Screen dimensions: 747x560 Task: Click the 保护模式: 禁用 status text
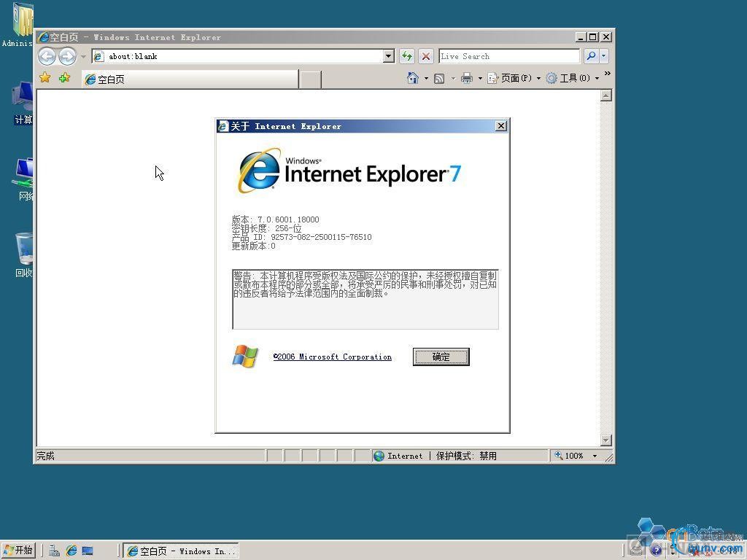tap(466, 456)
